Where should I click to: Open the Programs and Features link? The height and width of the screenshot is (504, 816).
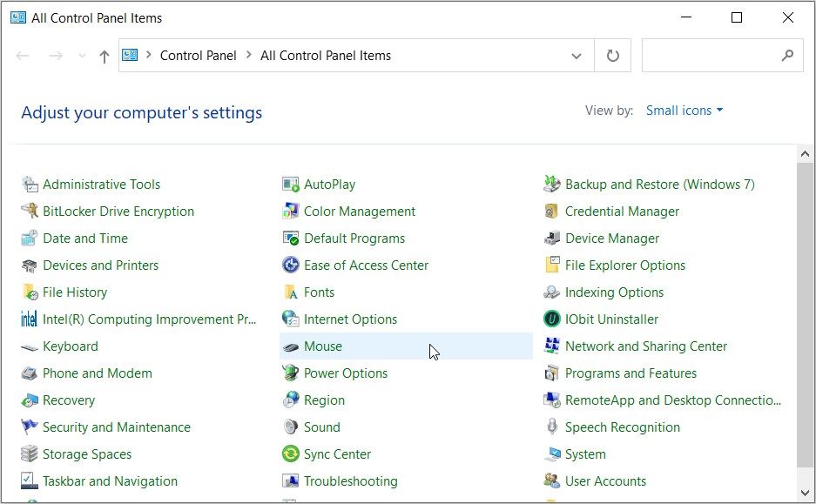pyautogui.click(x=631, y=373)
